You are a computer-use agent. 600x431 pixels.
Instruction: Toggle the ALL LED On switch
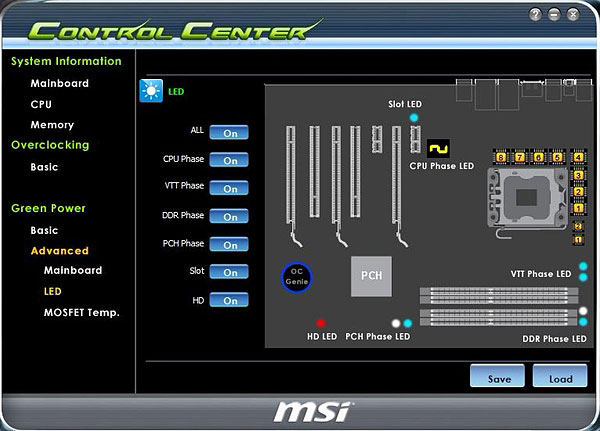pyautogui.click(x=229, y=132)
